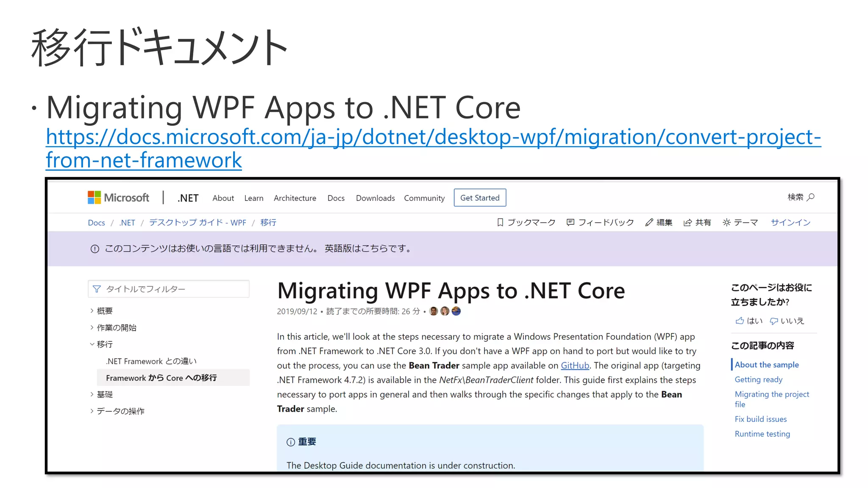Viewport: 868px width, 488px height.
Task: Click the 移行 breadcrumb link
Action: [x=268, y=222]
